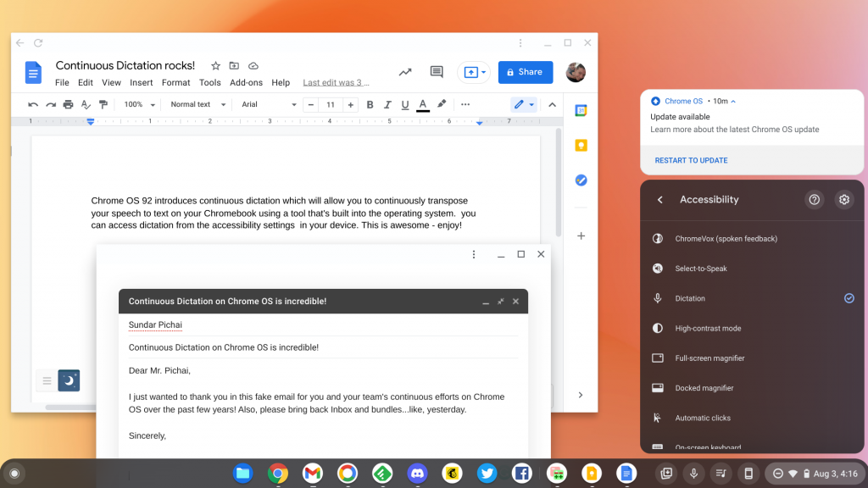Open the Format menu
The height and width of the screenshot is (488, 868).
coord(175,82)
